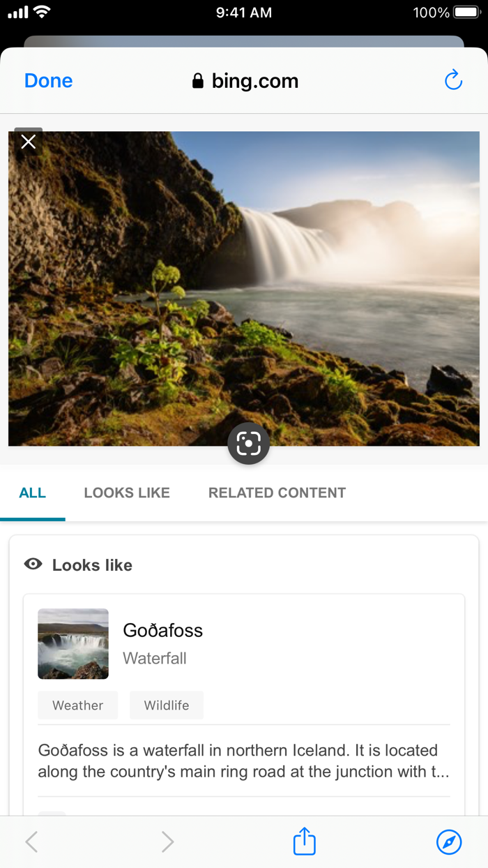The height and width of the screenshot is (868, 488).
Task: Tap the Done button
Action: click(x=47, y=80)
